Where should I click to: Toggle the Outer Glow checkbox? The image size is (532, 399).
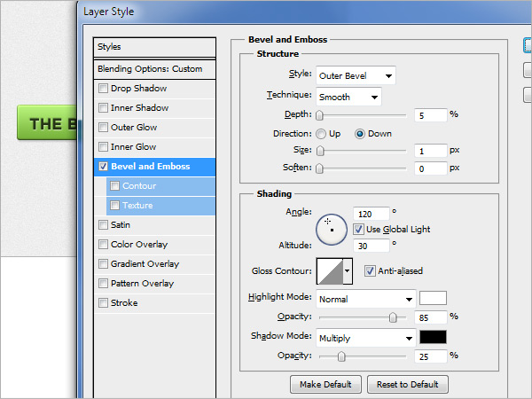(x=103, y=127)
